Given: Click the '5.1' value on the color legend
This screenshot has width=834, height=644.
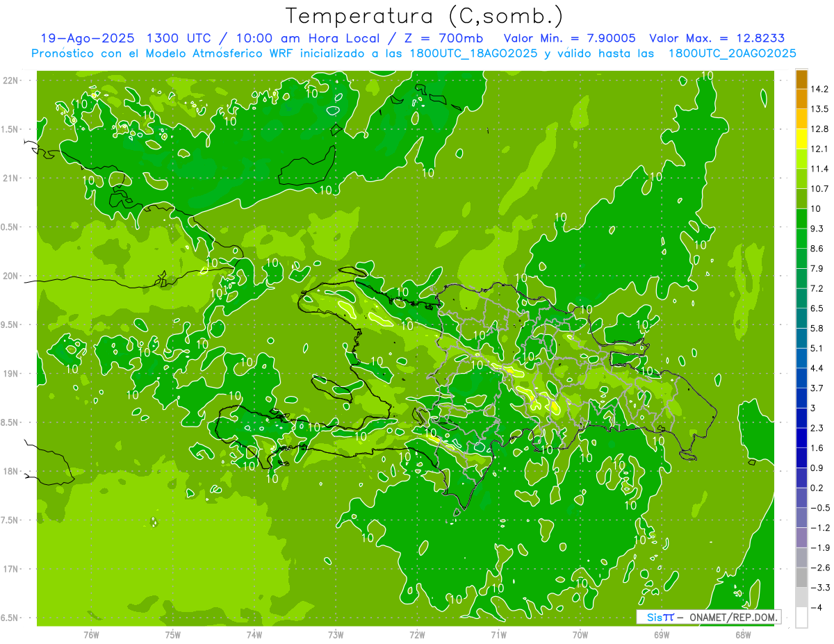Looking at the screenshot, I should [817, 348].
